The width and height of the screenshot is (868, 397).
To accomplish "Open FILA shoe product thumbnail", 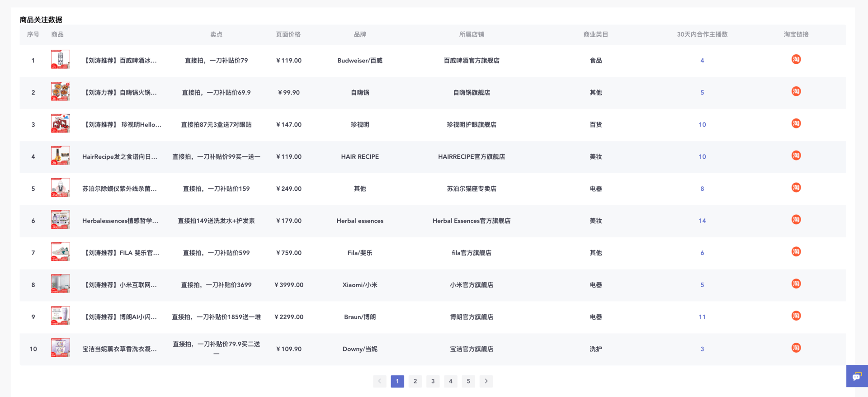I will tap(61, 252).
